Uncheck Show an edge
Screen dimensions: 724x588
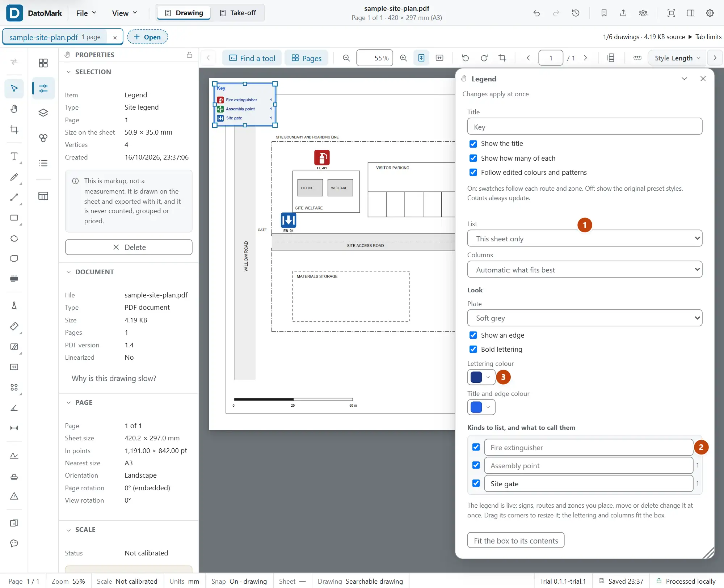473,335
